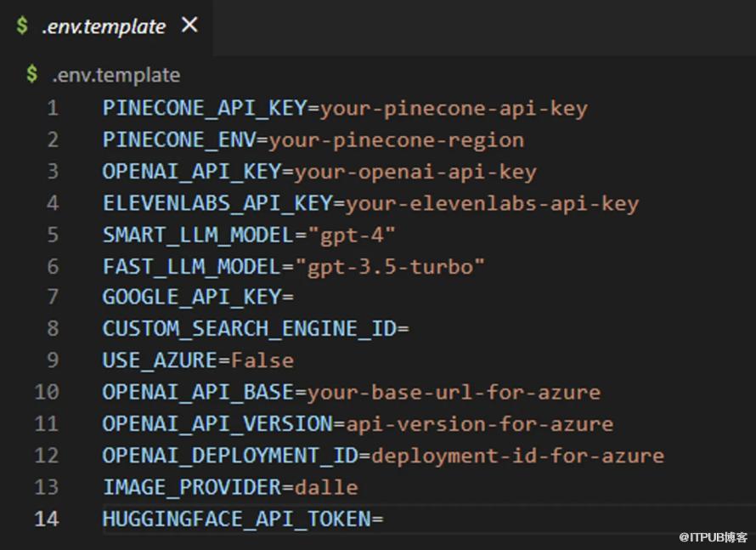Click the OPENAI_API_KEY variable on line 3
756x550 pixels.
pos(191,172)
